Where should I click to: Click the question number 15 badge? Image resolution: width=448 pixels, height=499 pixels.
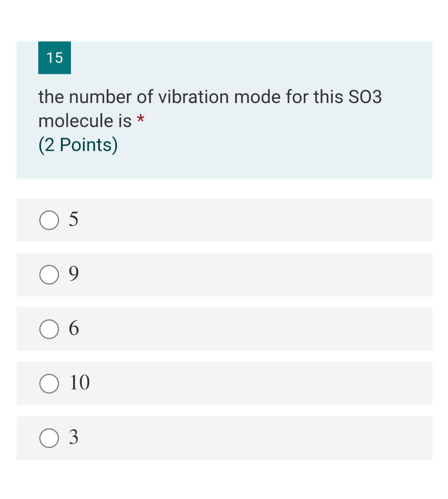point(54,58)
